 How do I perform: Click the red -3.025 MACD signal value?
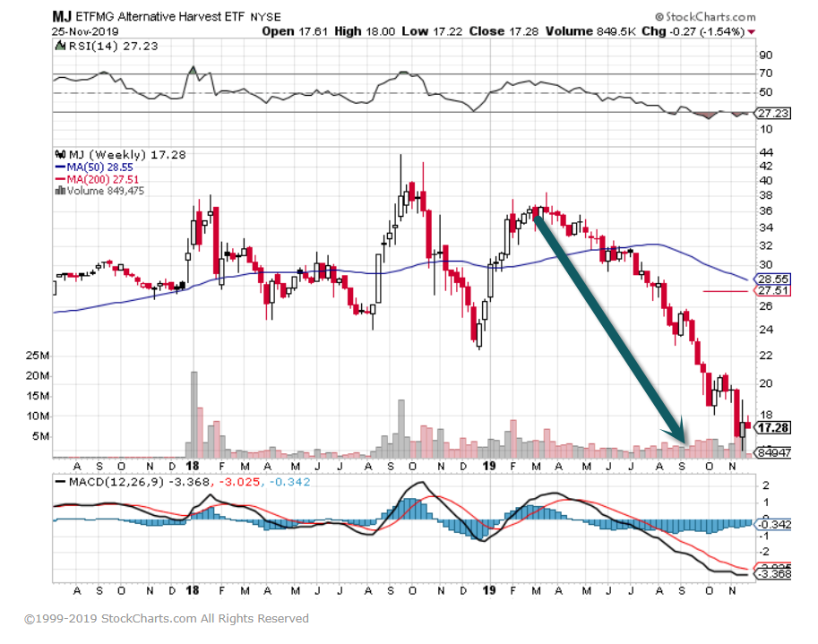(239, 482)
